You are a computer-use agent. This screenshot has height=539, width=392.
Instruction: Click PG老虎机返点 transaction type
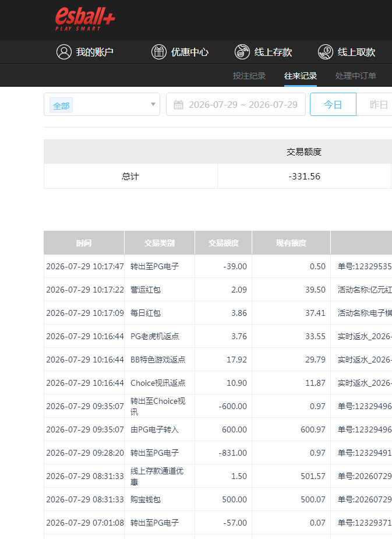(x=154, y=336)
